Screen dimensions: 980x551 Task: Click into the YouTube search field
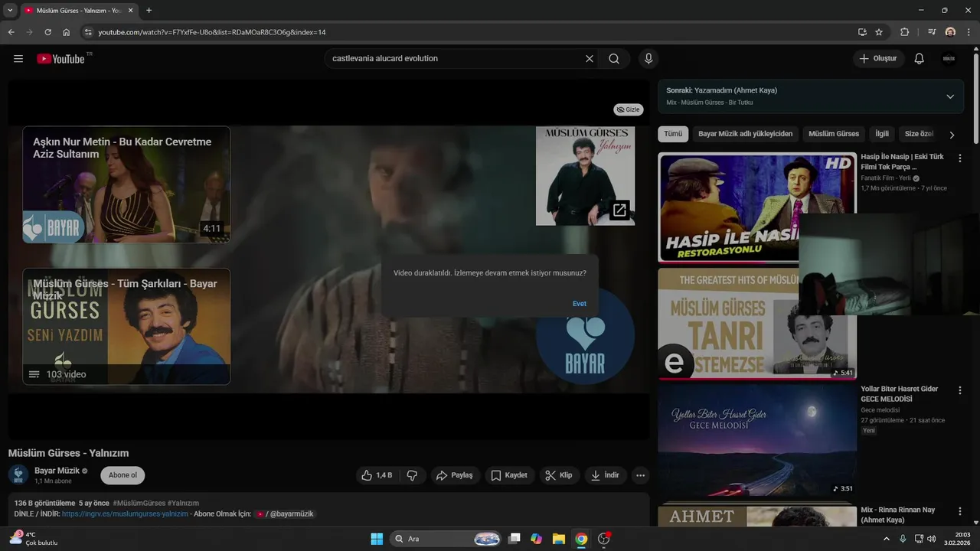point(456,58)
